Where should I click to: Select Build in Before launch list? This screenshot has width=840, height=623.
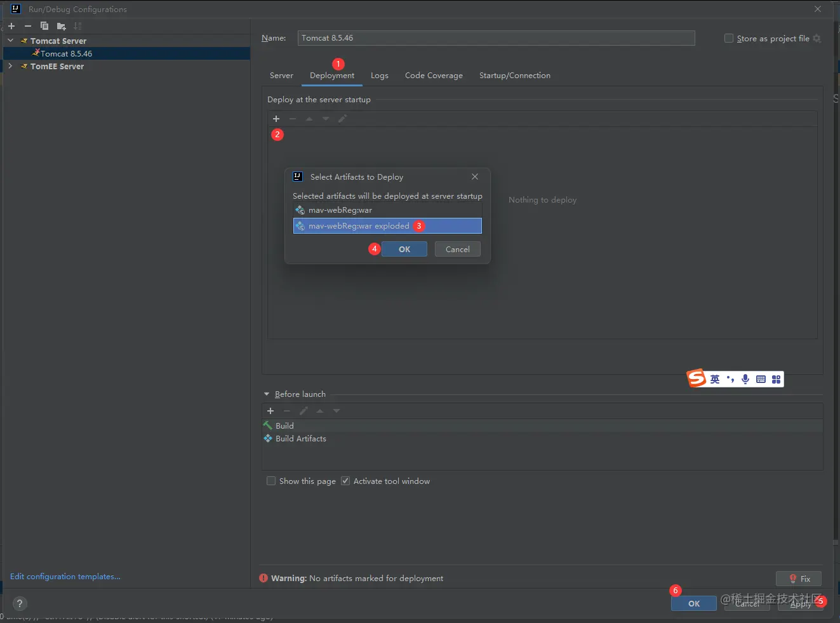point(542,425)
